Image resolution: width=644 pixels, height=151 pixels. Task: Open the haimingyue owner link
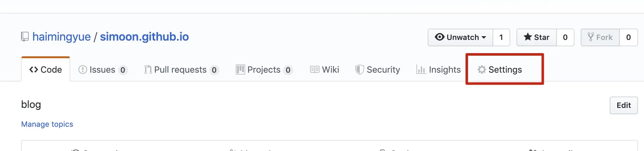coord(61,37)
